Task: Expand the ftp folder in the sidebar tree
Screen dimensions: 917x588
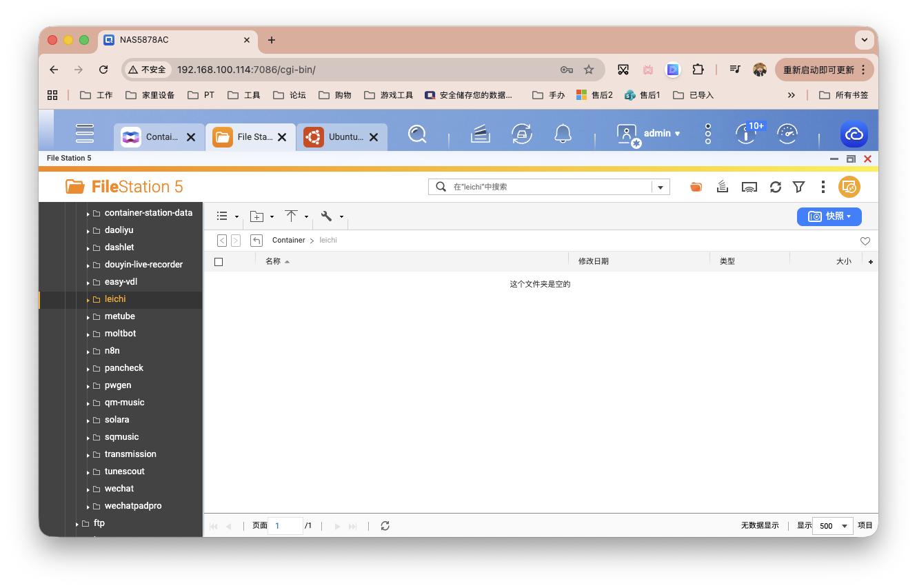Action: [x=76, y=523]
